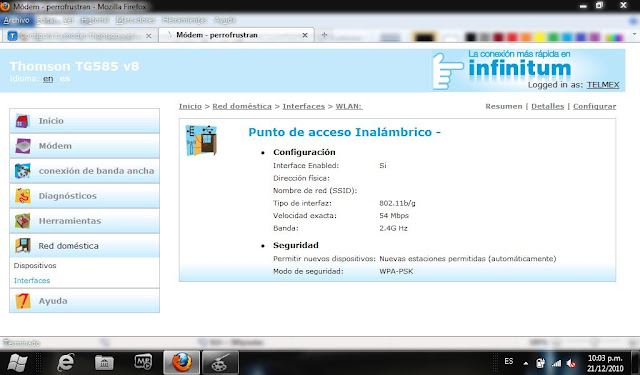Click the TELMEX logged in user link

tap(603, 85)
